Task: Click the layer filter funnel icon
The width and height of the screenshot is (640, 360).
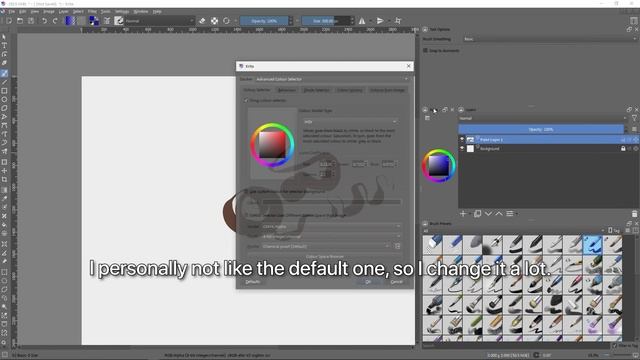Action: pos(635,118)
